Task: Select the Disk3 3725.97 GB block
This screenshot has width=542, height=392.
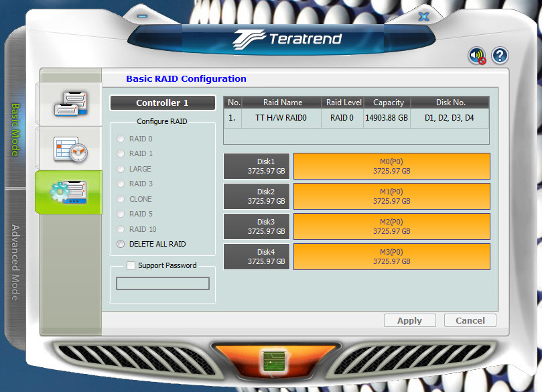Action: tap(257, 226)
